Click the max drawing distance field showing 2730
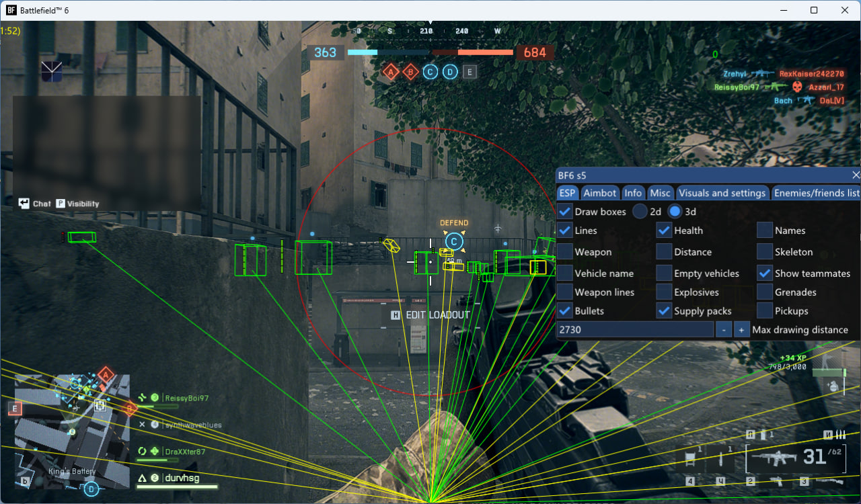861x504 pixels. click(x=634, y=330)
